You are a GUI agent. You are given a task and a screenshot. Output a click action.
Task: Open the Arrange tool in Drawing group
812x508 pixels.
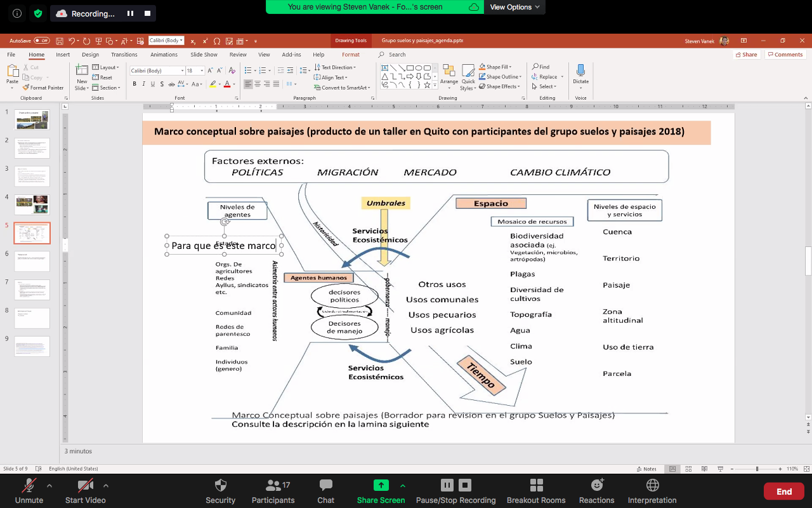[449, 74]
